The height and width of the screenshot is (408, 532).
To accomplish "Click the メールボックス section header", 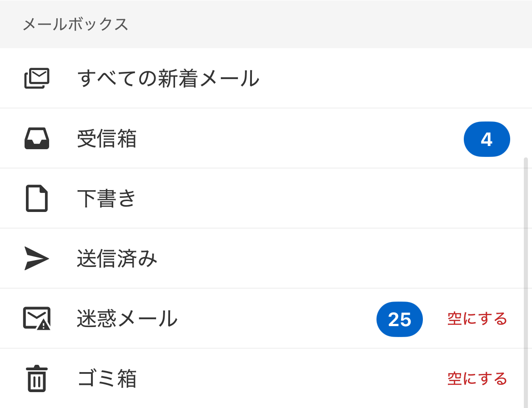I will [75, 24].
